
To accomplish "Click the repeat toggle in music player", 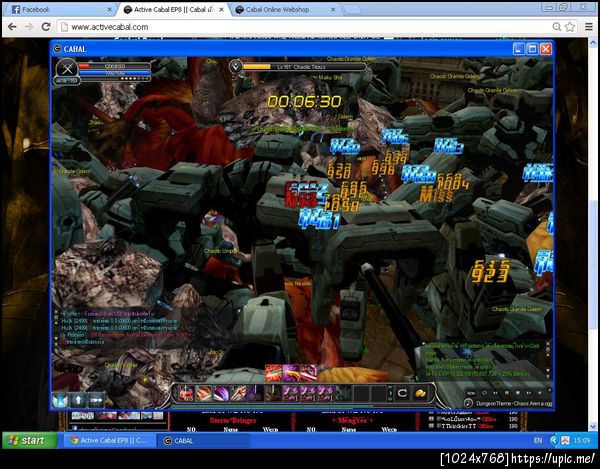I will click(x=484, y=393).
